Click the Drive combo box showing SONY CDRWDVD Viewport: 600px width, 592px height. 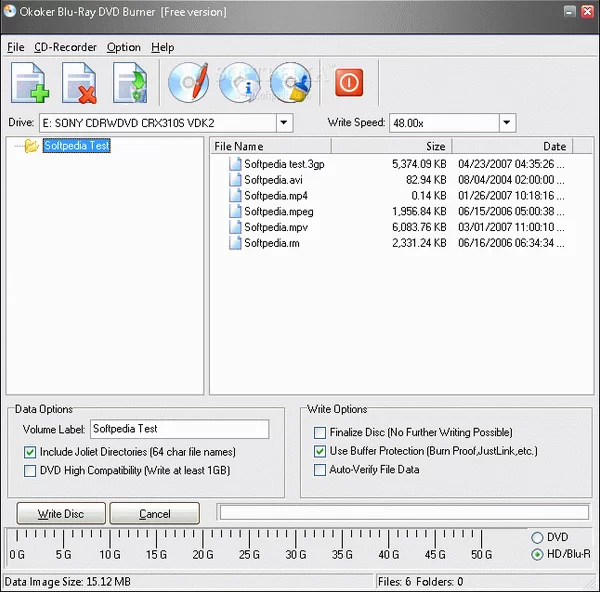pyautogui.click(x=166, y=123)
